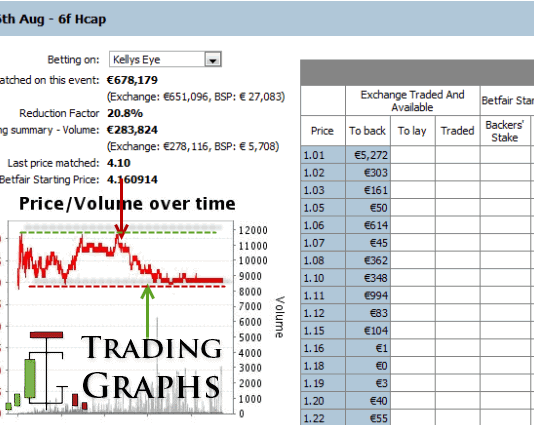Screen dimensions: 534x425
Task: Select price row 1.06
Action: coord(323,225)
